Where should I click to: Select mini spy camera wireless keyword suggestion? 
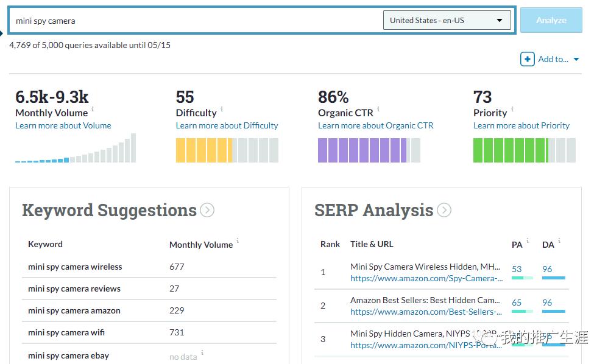[x=75, y=267]
